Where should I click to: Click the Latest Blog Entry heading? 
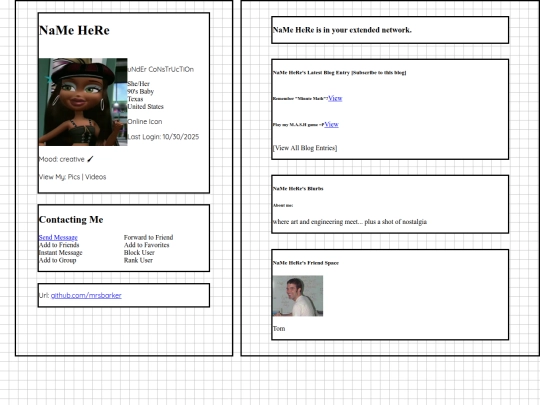point(311,73)
